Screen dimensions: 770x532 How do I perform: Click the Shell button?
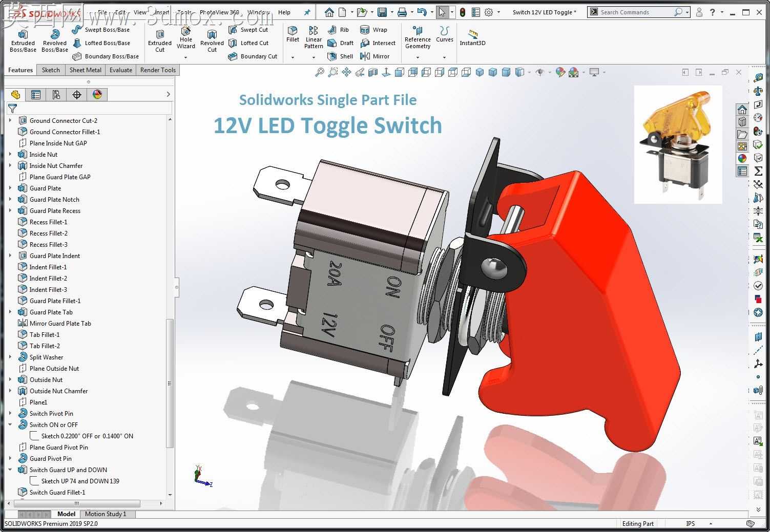341,56
